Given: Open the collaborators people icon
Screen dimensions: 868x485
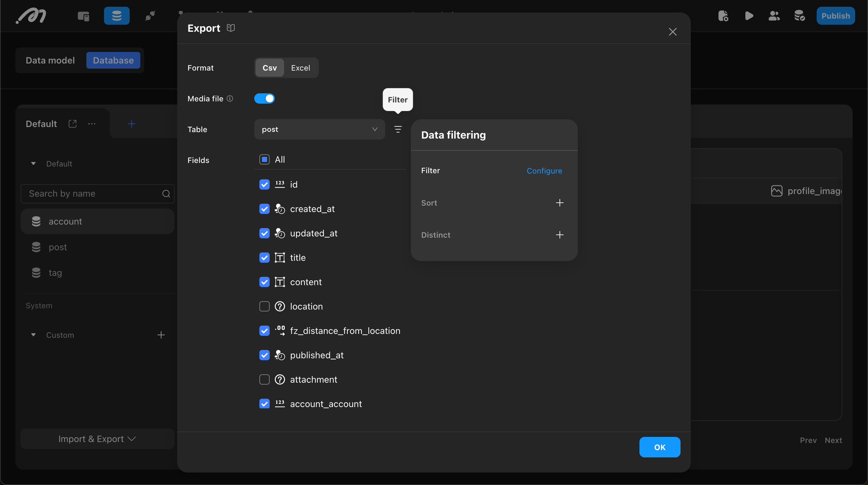Looking at the screenshot, I should [x=774, y=16].
